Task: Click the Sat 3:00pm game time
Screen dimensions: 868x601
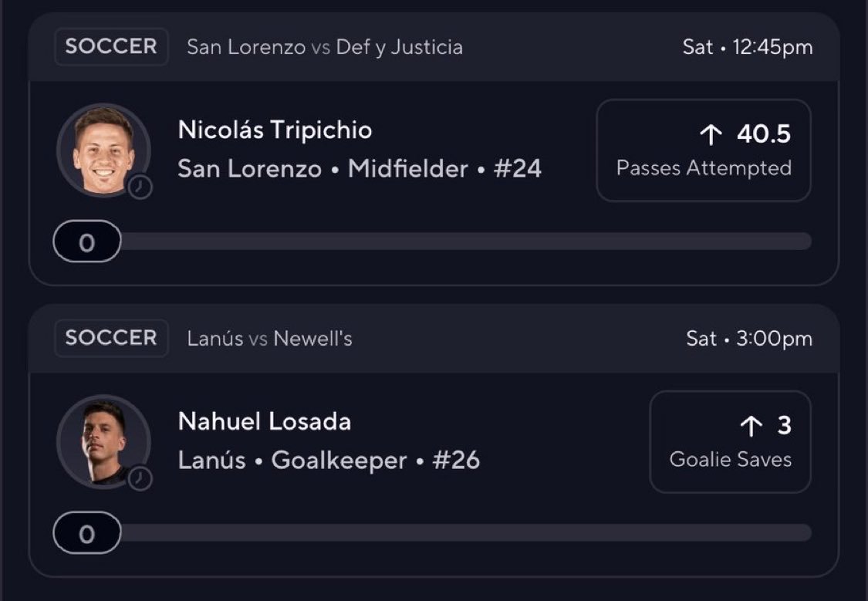Action: tap(749, 339)
